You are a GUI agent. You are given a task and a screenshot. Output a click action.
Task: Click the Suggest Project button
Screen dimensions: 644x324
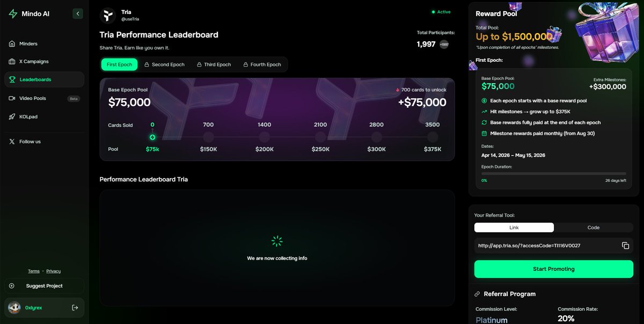click(44, 286)
